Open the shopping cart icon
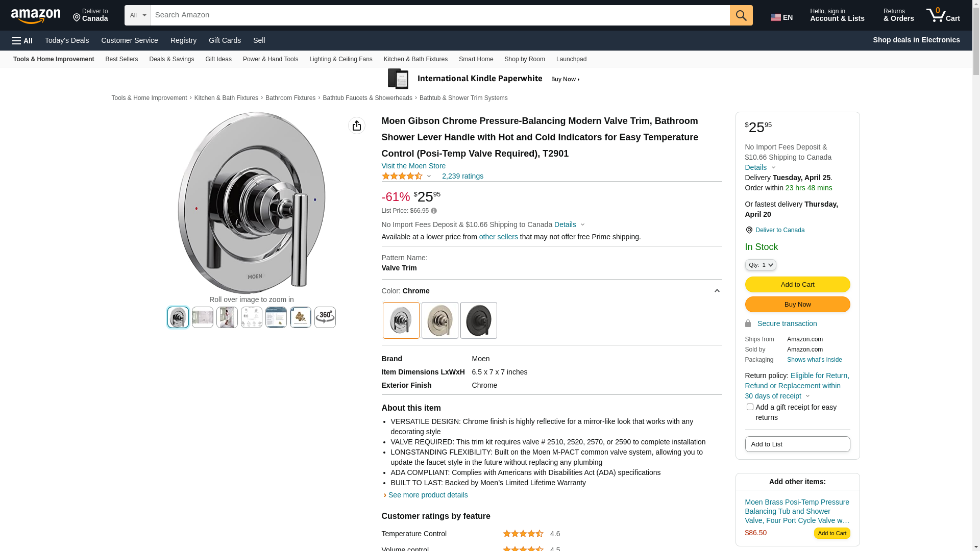Viewport: 980px width, 551px height. point(943,15)
